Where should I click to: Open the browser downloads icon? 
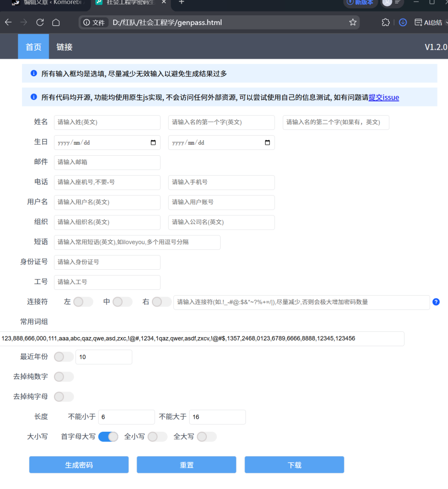click(x=403, y=22)
